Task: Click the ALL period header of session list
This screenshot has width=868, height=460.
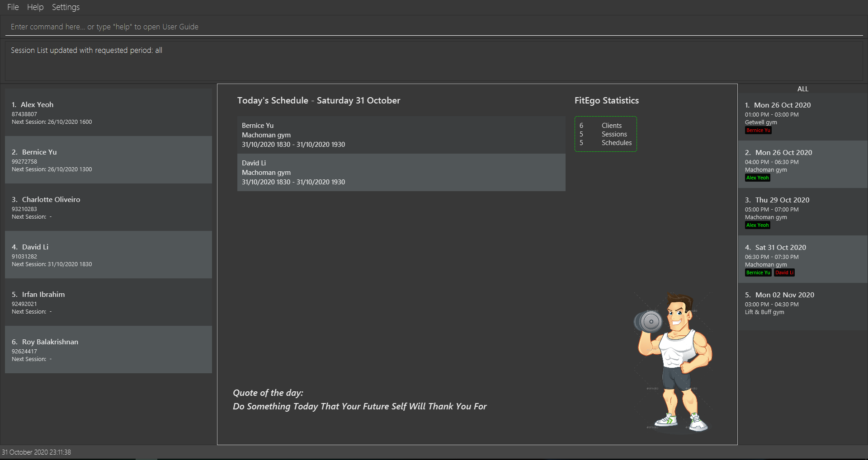Action: [x=803, y=89]
